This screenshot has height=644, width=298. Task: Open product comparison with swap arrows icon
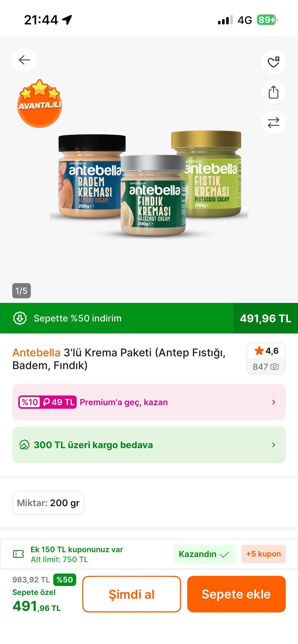pyautogui.click(x=273, y=123)
